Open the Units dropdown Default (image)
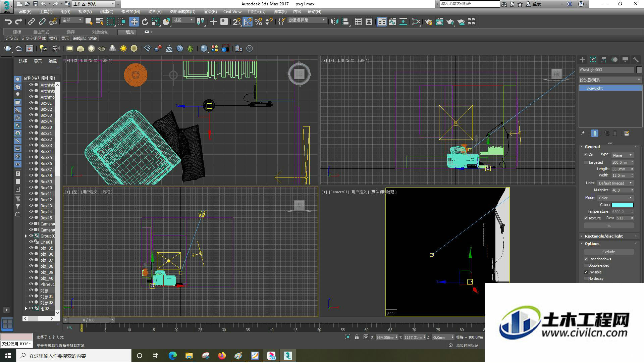The width and height of the screenshot is (644, 363). coord(615,183)
